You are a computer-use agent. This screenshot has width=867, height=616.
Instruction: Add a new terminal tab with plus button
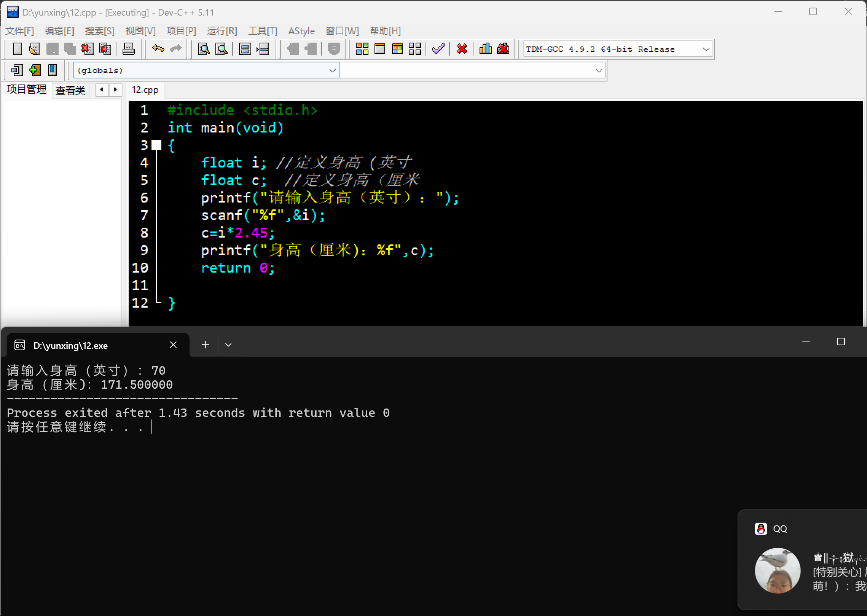206,345
